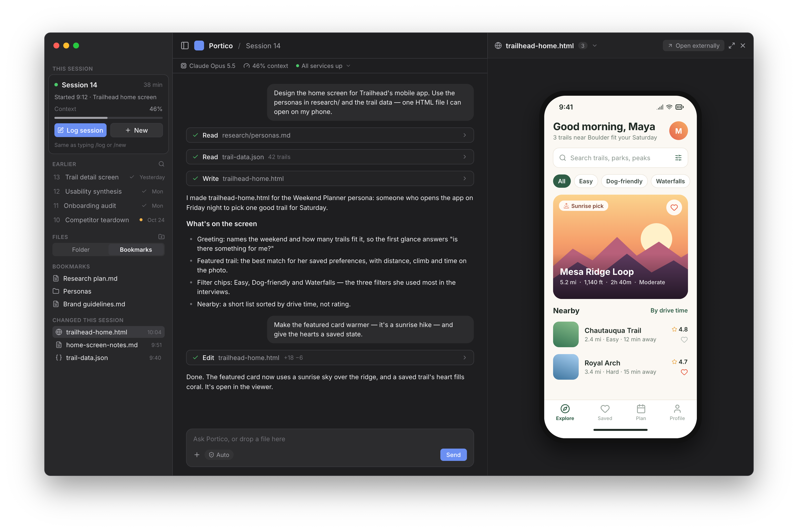Click the Log session button
The image size is (798, 532).
click(x=80, y=130)
